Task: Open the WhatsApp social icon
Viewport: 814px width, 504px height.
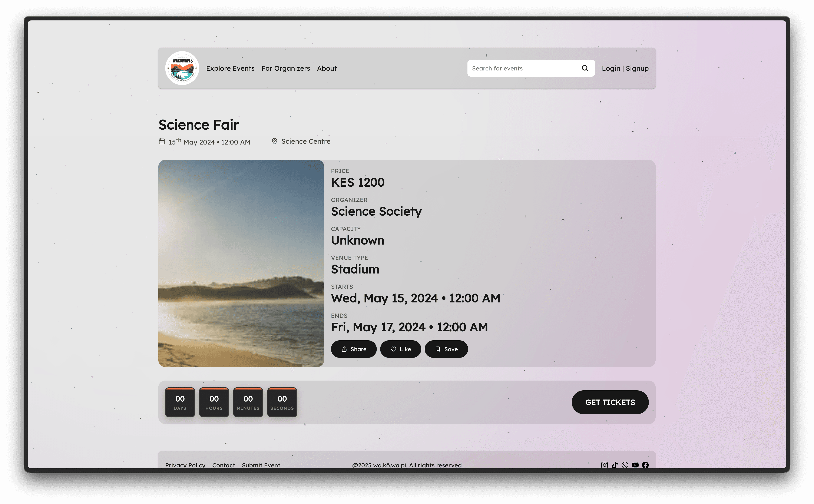Action: [625, 465]
